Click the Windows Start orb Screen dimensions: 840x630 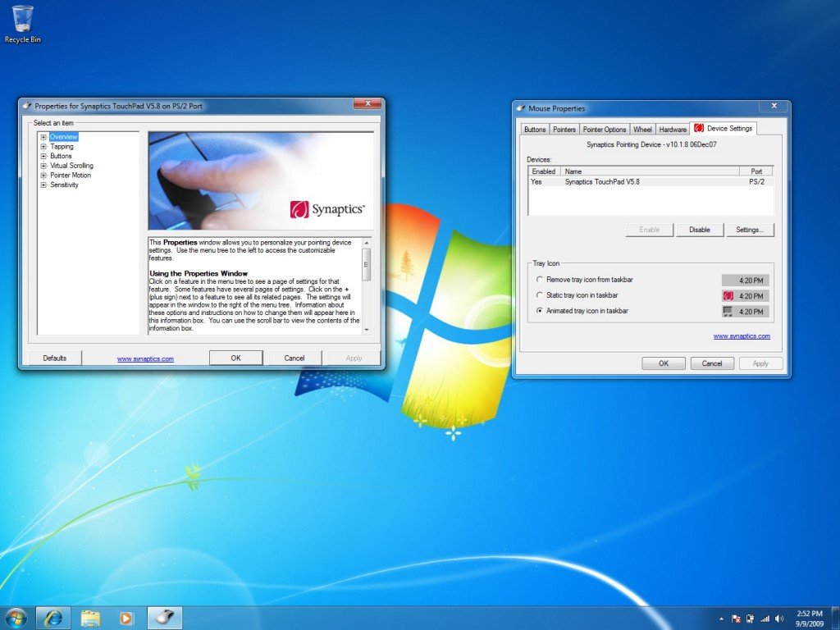16,617
